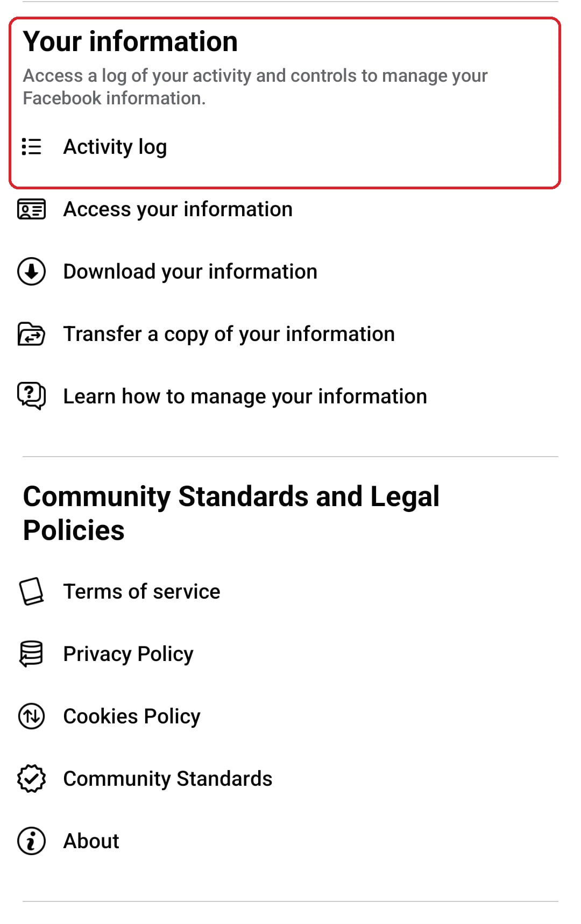Tap the Transfer a copy folder icon

tap(31, 334)
